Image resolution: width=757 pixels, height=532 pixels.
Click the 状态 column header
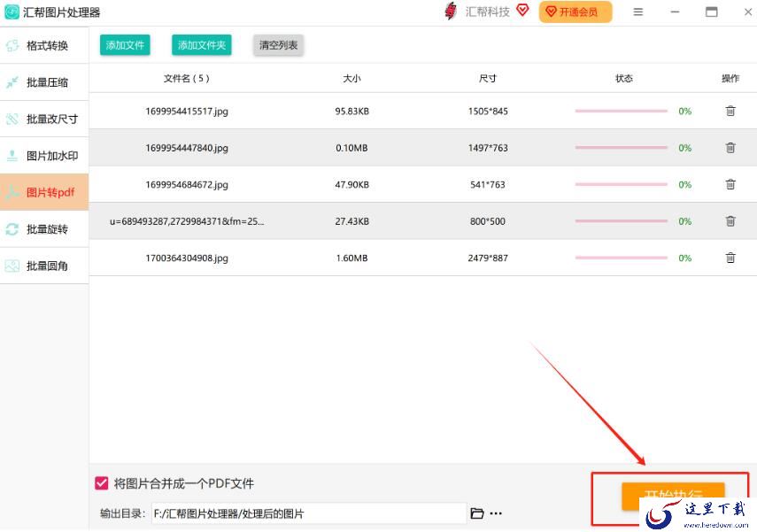pos(624,78)
